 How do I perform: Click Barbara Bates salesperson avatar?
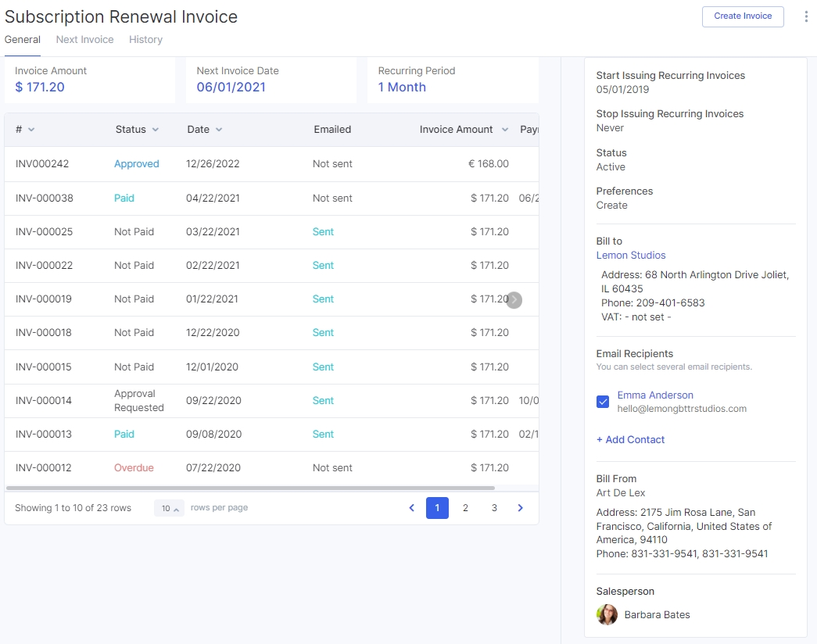click(607, 614)
